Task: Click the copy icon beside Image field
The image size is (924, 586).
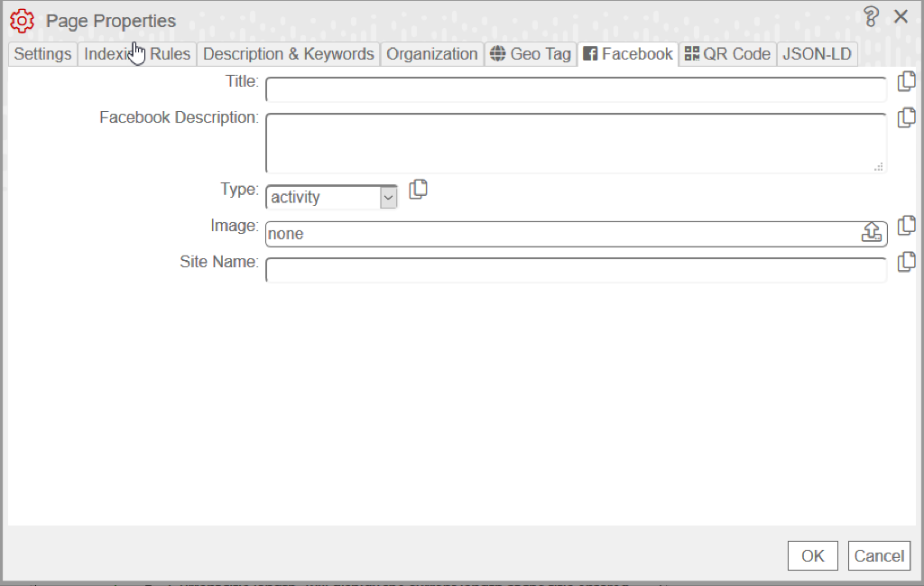Action: click(x=906, y=225)
